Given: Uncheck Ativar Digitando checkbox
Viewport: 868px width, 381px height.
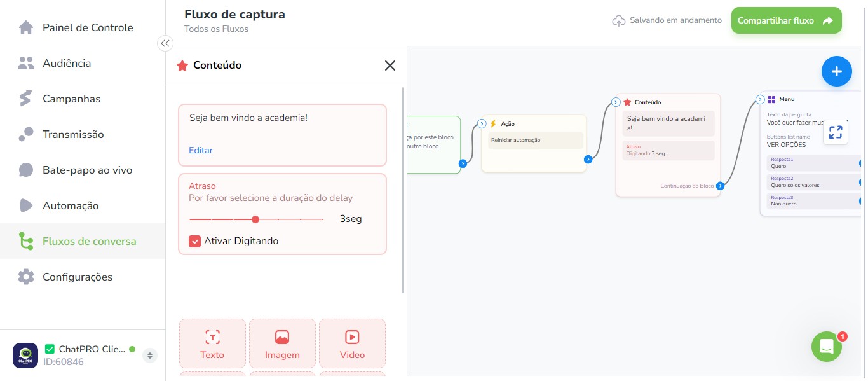Looking at the screenshot, I should pos(195,241).
